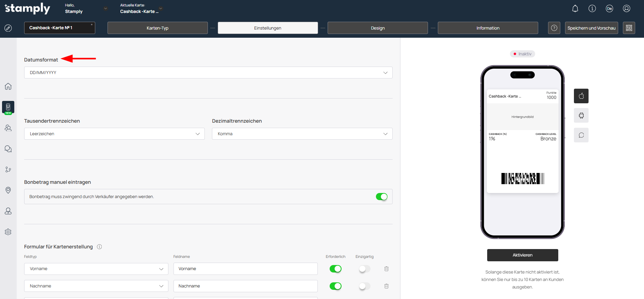Click the Aktivieren button
644x299 pixels.
point(522,255)
